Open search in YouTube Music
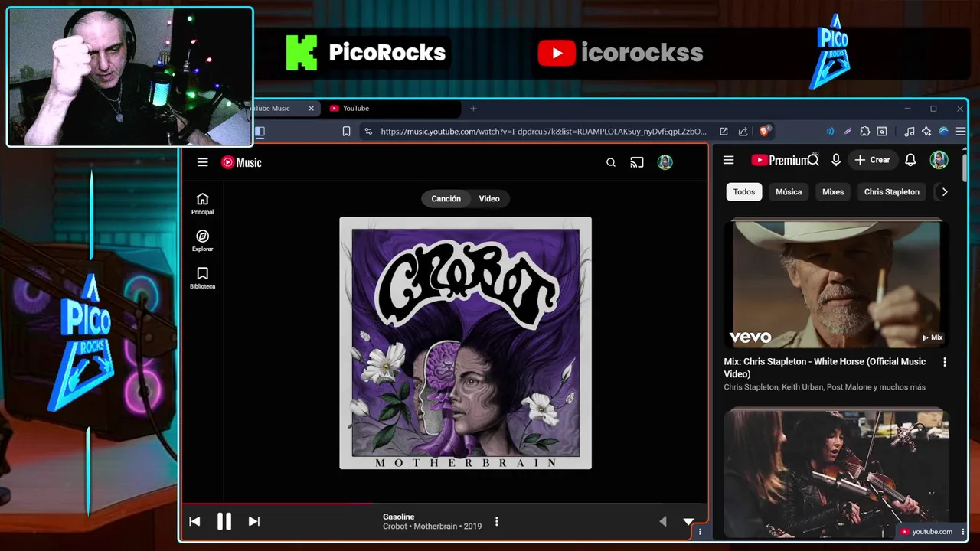This screenshot has height=551, width=980. (610, 162)
